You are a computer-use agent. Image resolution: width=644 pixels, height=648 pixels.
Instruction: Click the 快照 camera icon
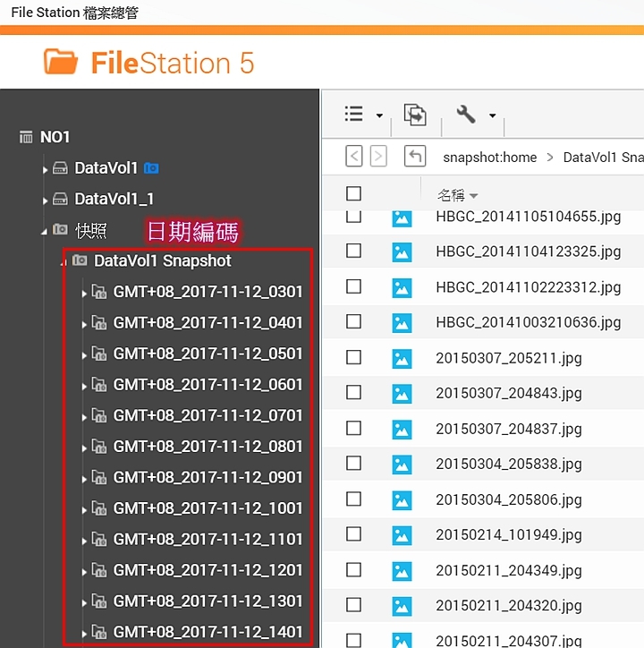pos(60,229)
